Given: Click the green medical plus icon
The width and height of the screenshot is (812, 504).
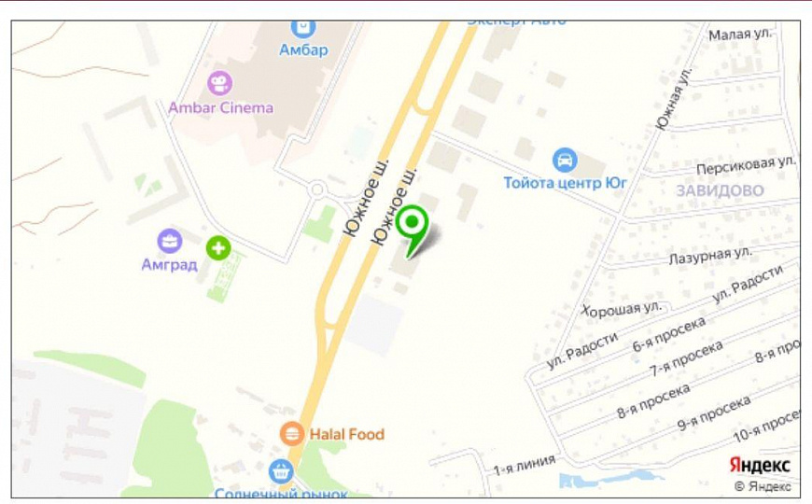Looking at the screenshot, I should 218,248.
